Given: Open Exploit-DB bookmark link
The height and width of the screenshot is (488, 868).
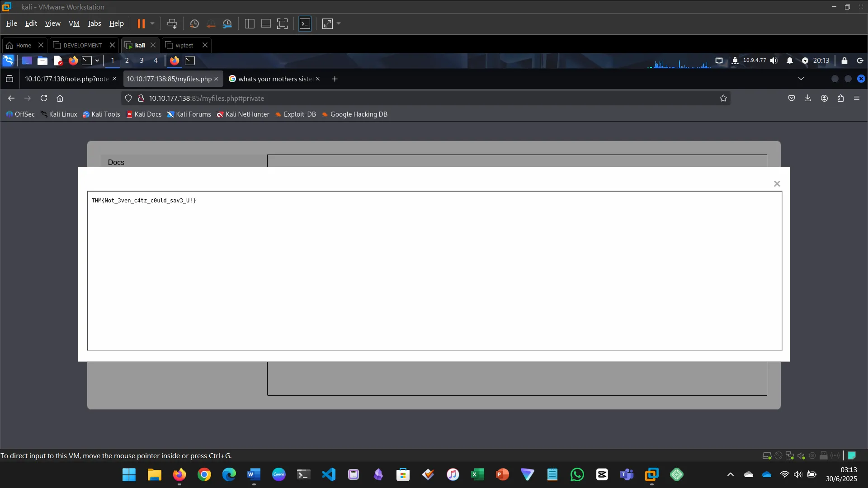Looking at the screenshot, I should click(x=296, y=114).
